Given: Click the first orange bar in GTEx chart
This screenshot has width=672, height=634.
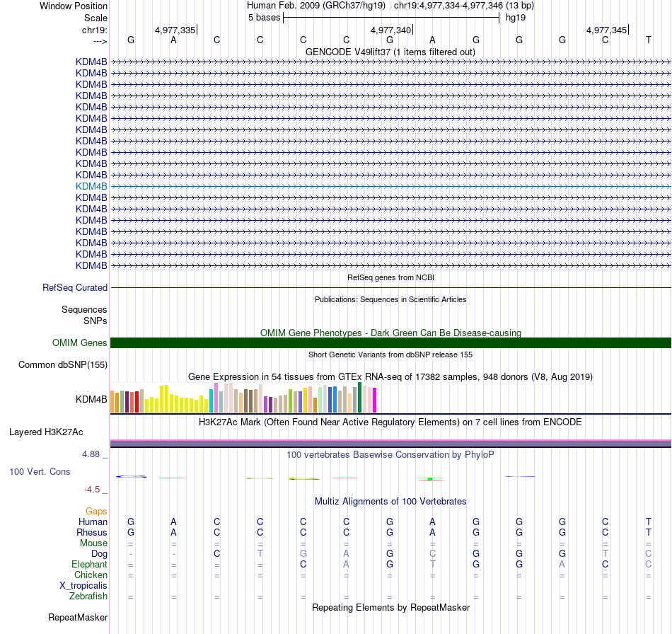Looking at the screenshot, I should (x=112, y=402).
